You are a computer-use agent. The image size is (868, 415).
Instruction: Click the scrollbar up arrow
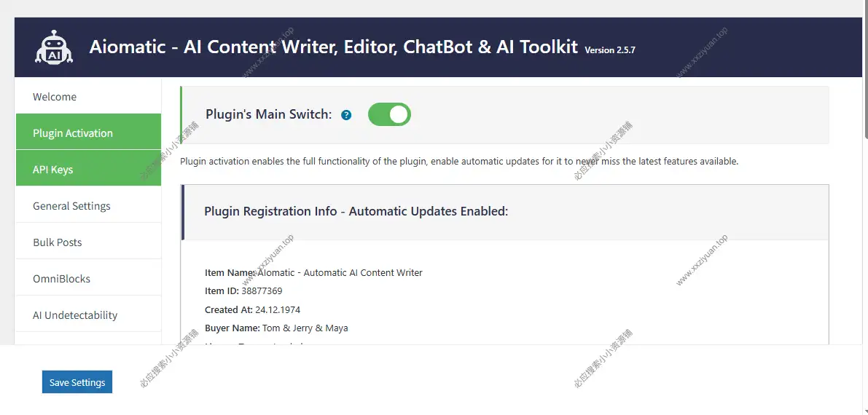pyautogui.click(x=864, y=4)
